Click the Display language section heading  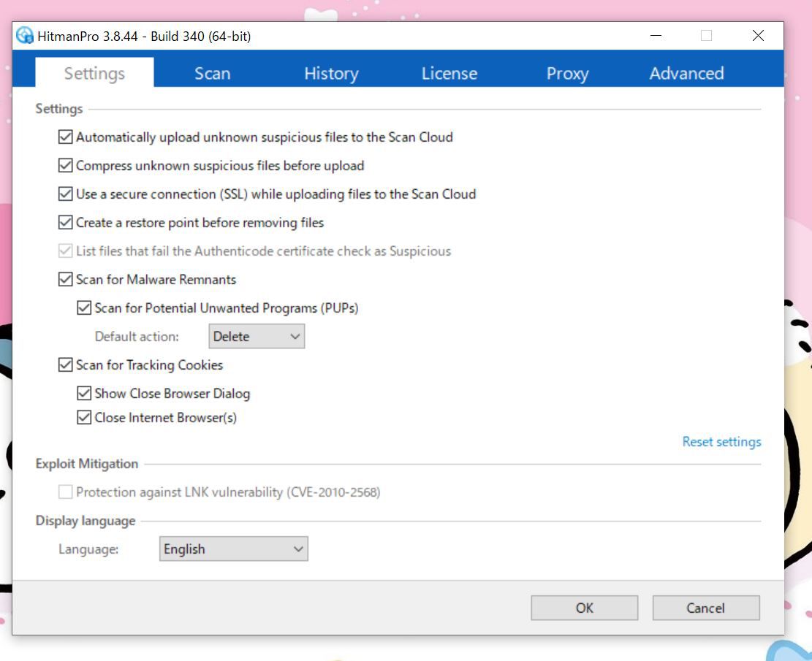[86, 521]
